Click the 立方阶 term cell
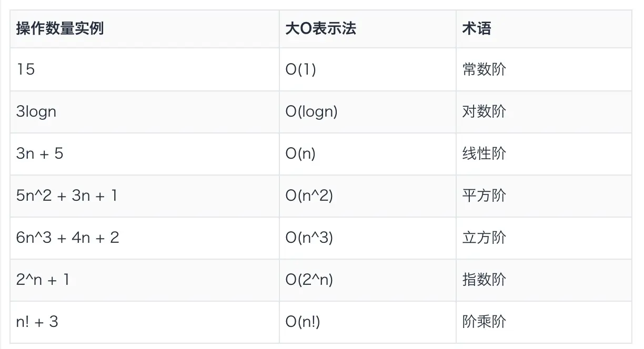Image resolution: width=644 pixels, height=349 pixels. pyautogui.click(x=544, y=238)
